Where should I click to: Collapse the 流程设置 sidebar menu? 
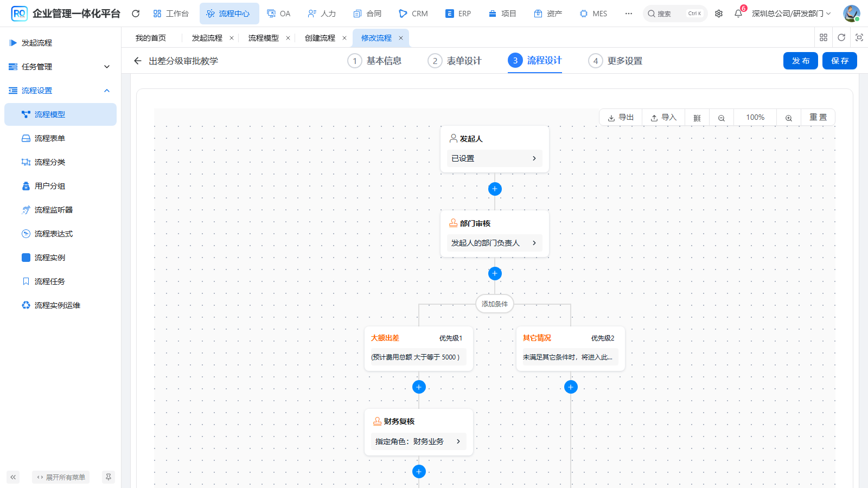pyautogui.click(x=60, y=91)
